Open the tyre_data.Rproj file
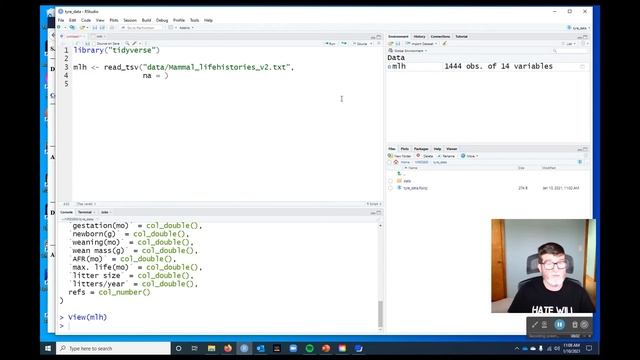 coord(415,188)
